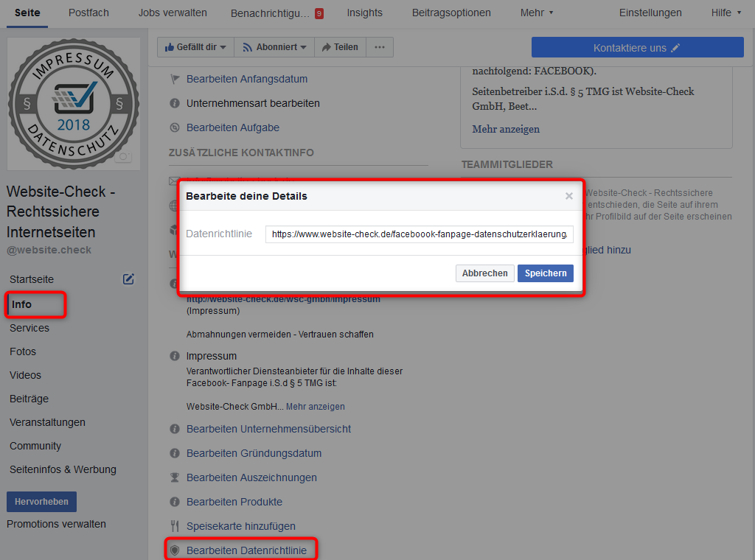Select Fotos in the sidebar

point(23,351)
